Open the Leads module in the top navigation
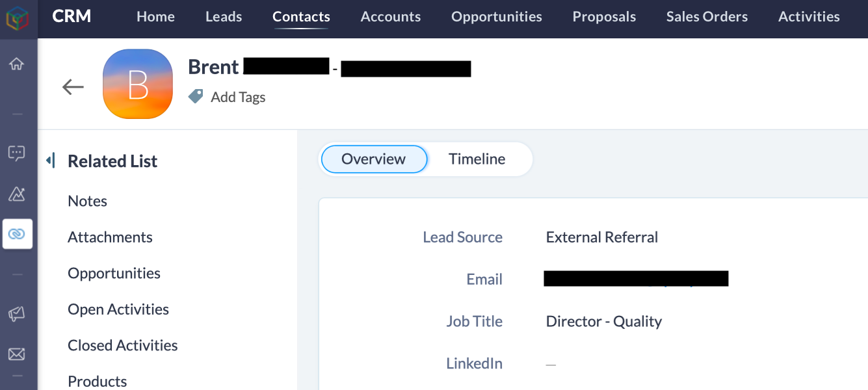Viewport: 868px width, 390px height. pyautogui.click(x=223, y=16)
